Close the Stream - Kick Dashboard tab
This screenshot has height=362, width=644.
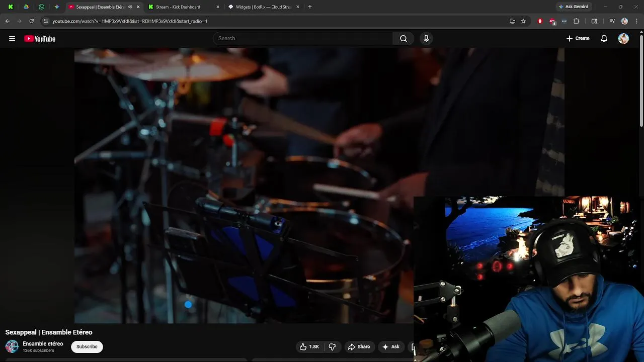click(218, 7)
